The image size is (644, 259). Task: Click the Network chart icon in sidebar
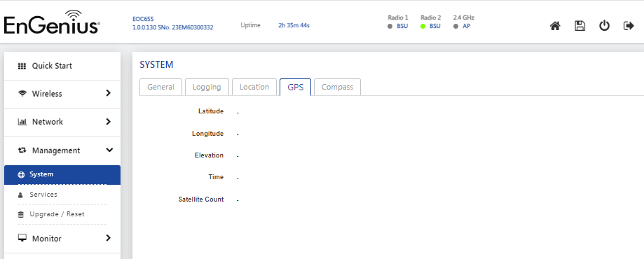point(22,122)
